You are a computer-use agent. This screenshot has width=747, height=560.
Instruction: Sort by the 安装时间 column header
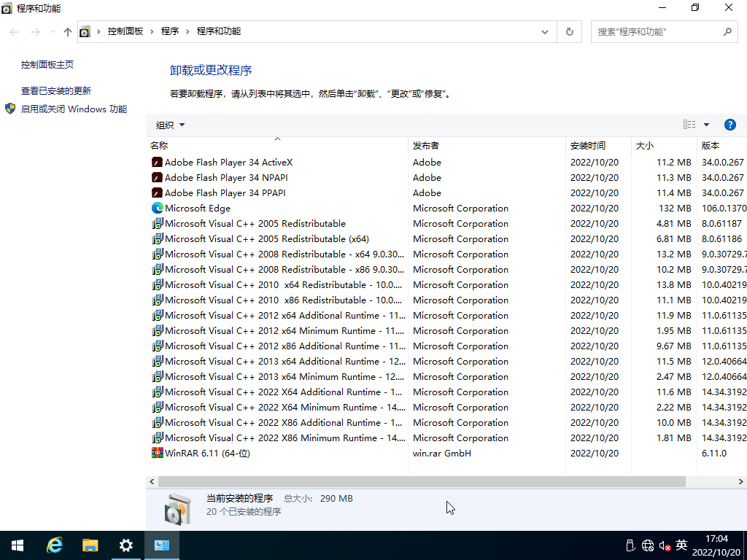[x=598, y=145]
